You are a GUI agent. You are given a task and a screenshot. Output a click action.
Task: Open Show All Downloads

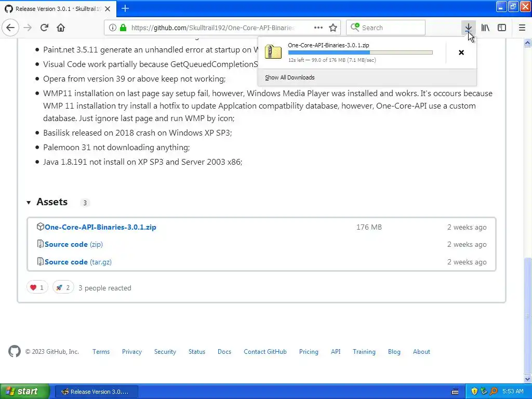click(290, 77)
